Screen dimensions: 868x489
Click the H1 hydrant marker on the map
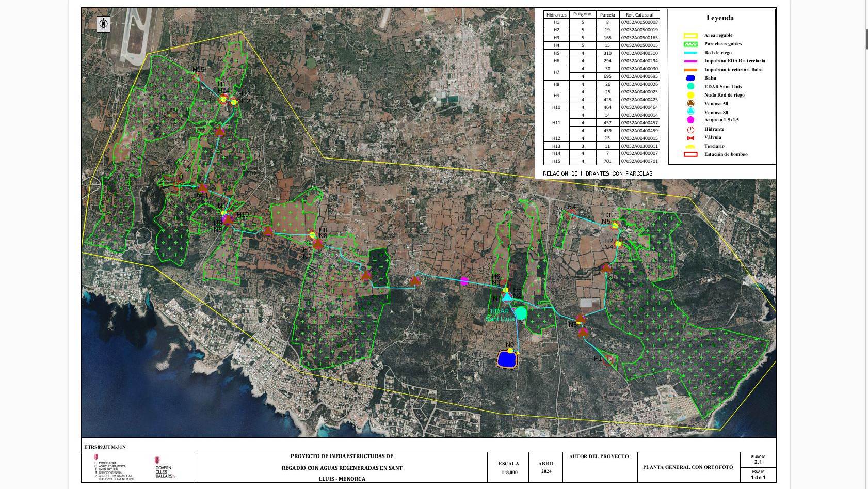609,360
